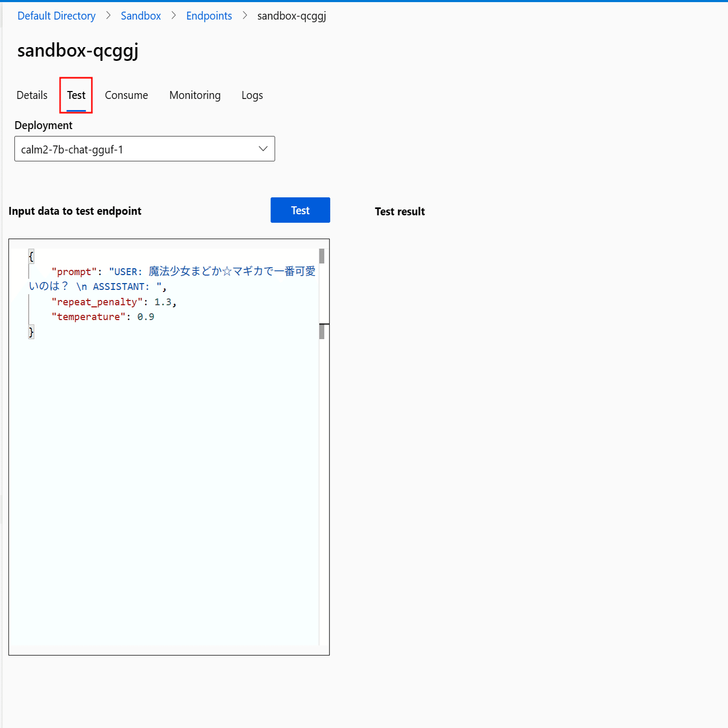Screen dimensions: 728x728
Task: Click the ASSISTANT: text in prompt
Action: pos(121,287)
